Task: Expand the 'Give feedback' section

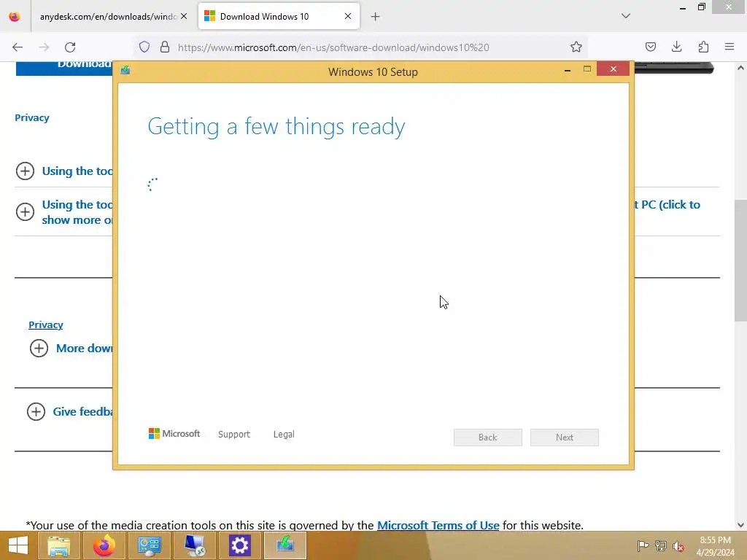Action: coord(36,411)
